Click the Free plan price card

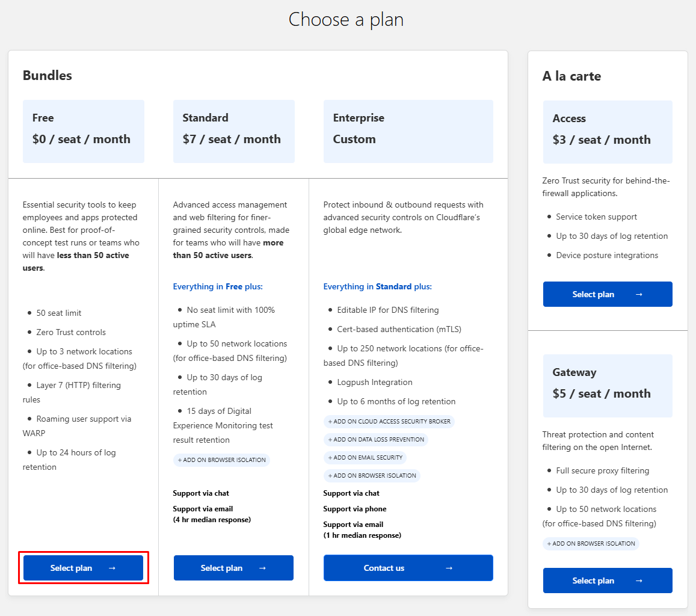[x=84, y=131]
